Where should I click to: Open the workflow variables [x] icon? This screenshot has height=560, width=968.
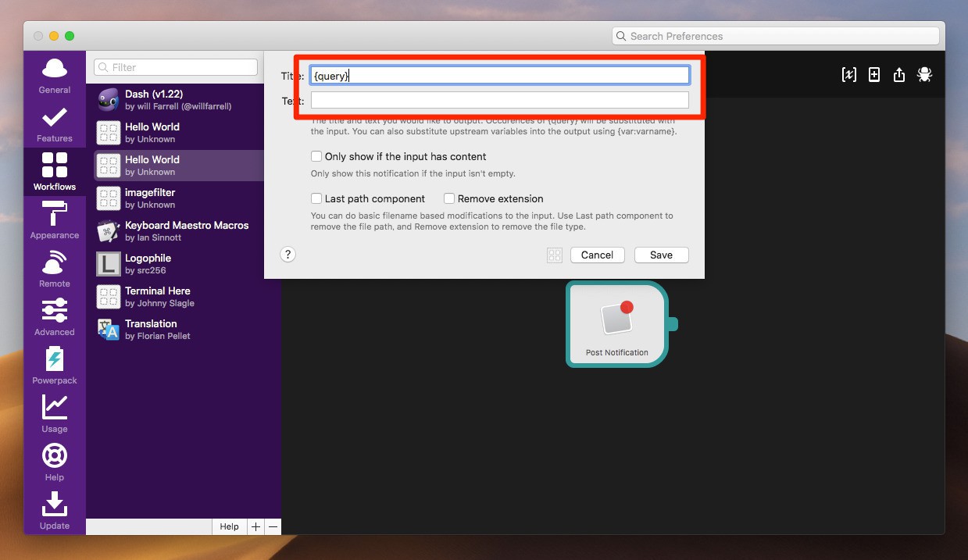click(848, 74)
